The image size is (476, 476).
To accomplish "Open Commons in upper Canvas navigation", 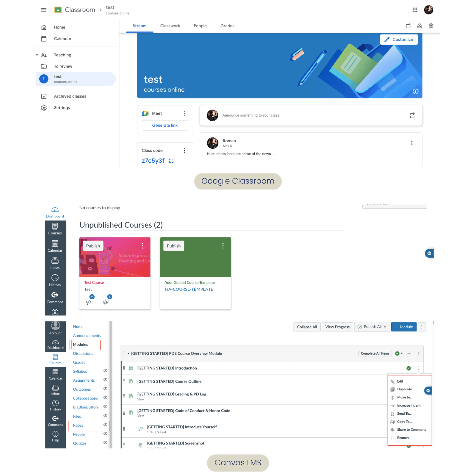I will click(55, 298).
